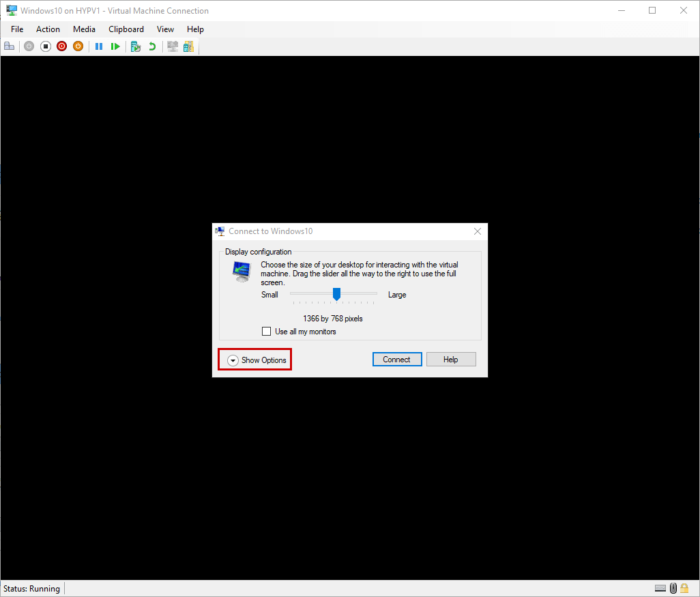
Task: Reset the VM using the green play icon
Action: 115,46
